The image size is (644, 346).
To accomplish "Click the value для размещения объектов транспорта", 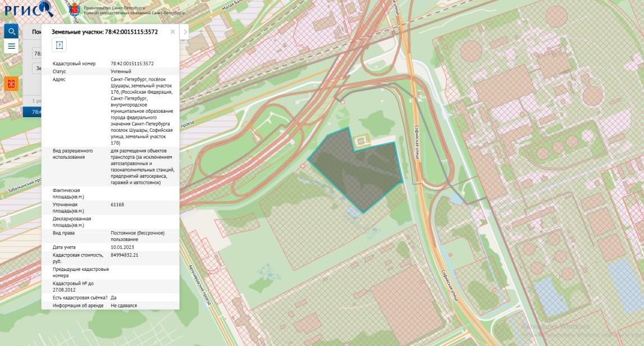I will click(142, 167).
